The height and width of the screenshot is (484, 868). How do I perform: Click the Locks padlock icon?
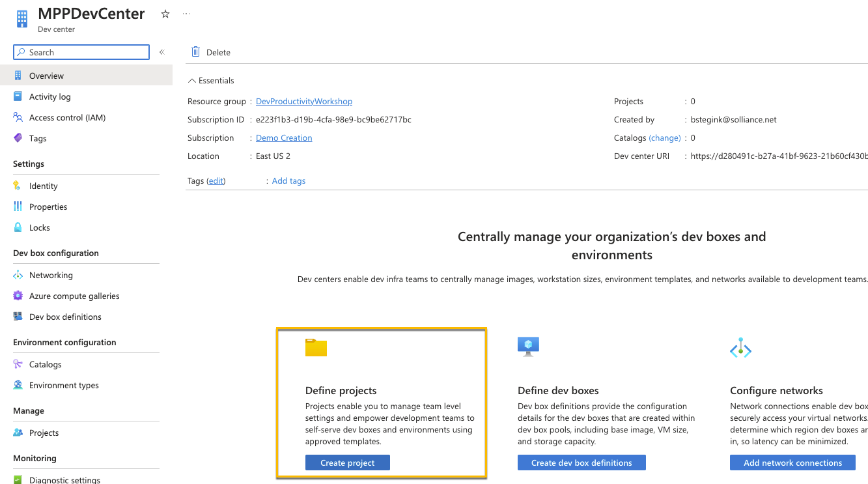[x=18, y=227]
